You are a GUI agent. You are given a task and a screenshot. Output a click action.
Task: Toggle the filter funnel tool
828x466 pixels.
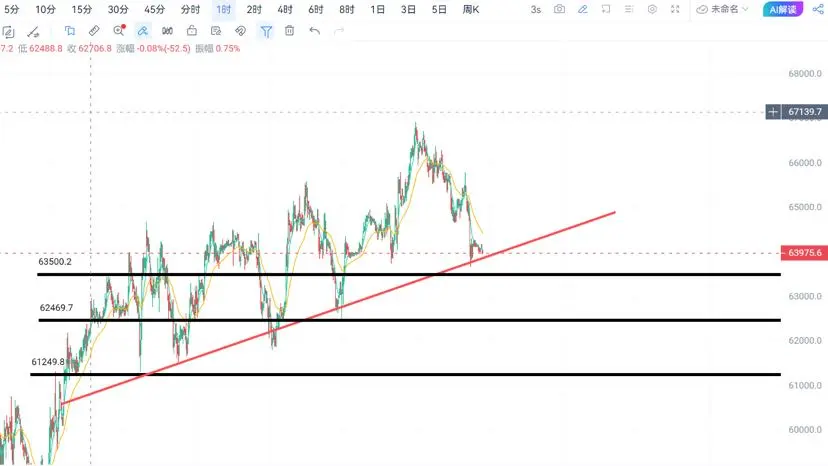coord(266,31)
